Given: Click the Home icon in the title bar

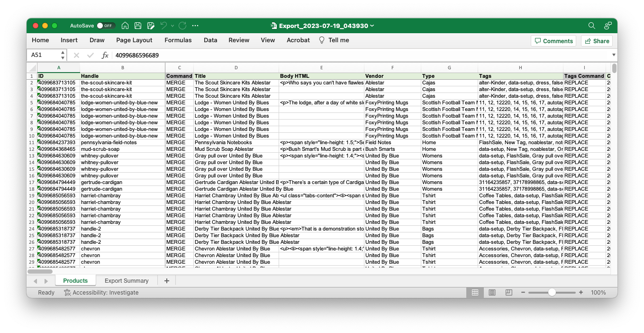Looking at the screenshot, I should pos(125,26).
